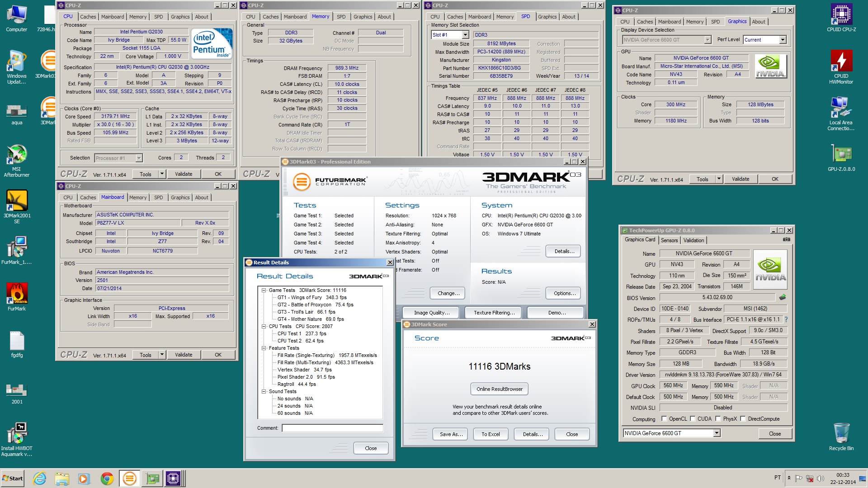Switch to the Sensors tab in GPU-Z
This screenshot has height=488, width=868.
click(x=669, y=240)
